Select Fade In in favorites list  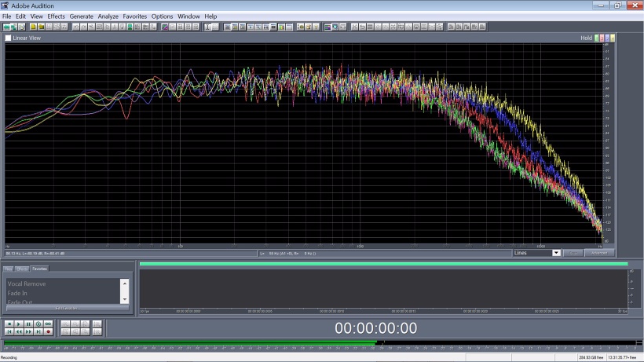pyautogui.click(x=17, y=293)
